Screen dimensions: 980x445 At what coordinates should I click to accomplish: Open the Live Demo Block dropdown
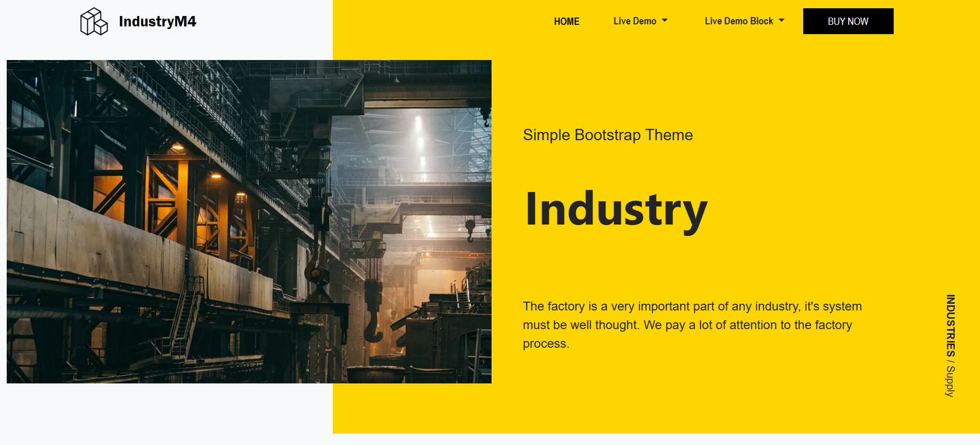pos(739,21)
